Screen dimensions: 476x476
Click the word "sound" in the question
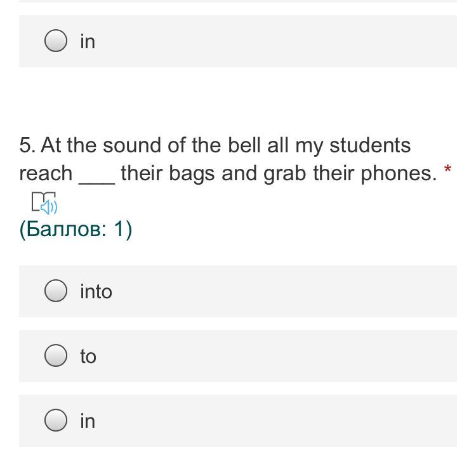(x=133, y=145)
